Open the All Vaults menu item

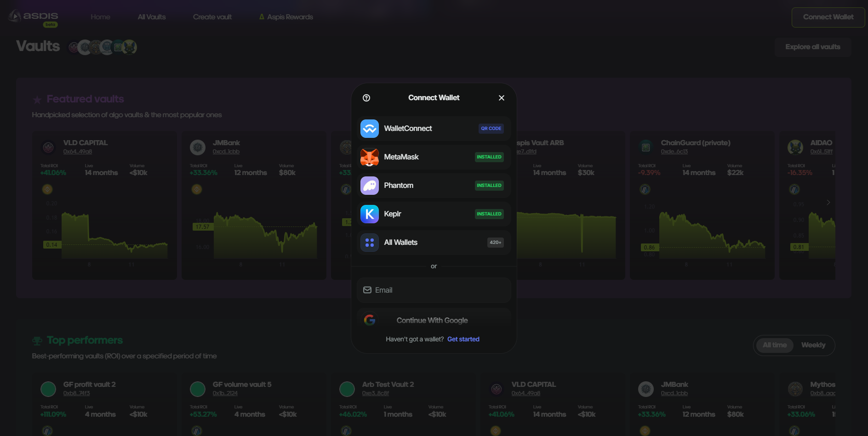pos(151,17)
